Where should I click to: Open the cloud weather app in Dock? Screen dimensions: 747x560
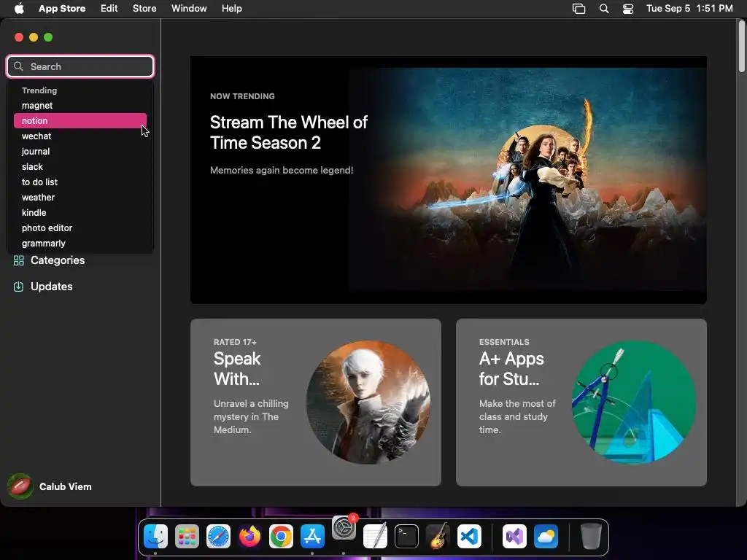(546, 537)
